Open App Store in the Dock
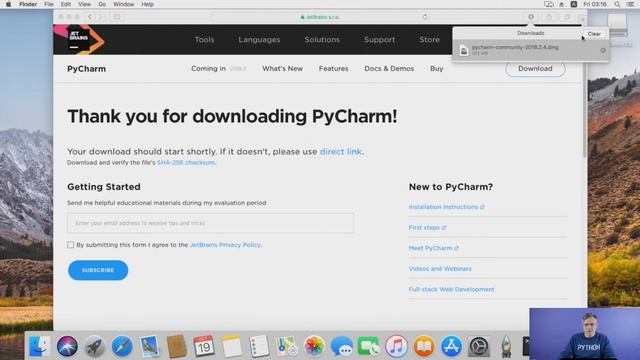640x360 pixels. [x=451, y=346]
